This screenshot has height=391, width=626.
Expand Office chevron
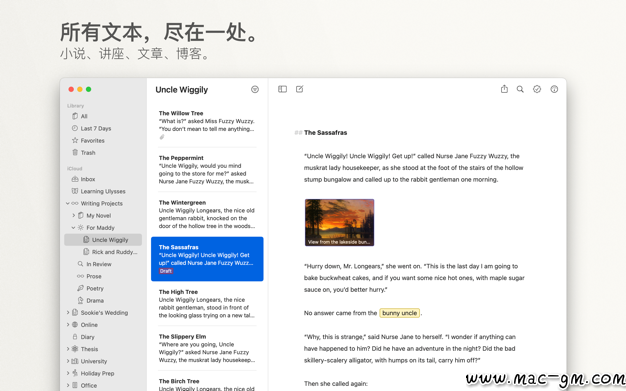pos(67,385)
